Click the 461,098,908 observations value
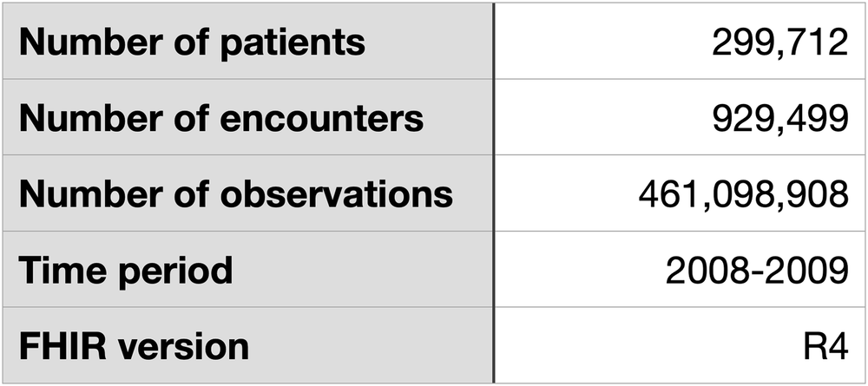The width and height of the screenshot is (868, 386). click(x=743, y=194)
